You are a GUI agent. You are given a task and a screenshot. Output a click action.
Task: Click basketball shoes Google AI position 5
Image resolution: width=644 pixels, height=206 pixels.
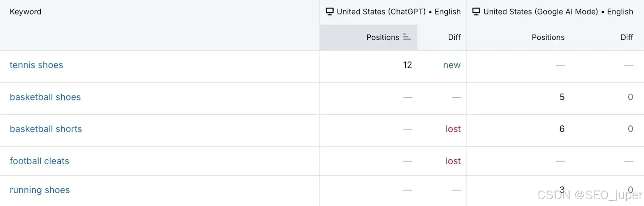tap(562, 97)
